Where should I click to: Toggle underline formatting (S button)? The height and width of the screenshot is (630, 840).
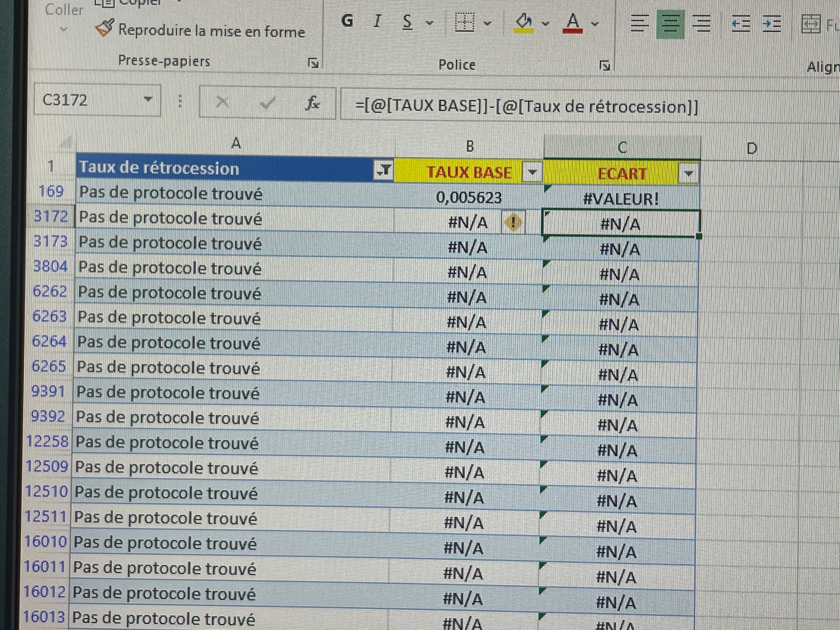[407, 22]
